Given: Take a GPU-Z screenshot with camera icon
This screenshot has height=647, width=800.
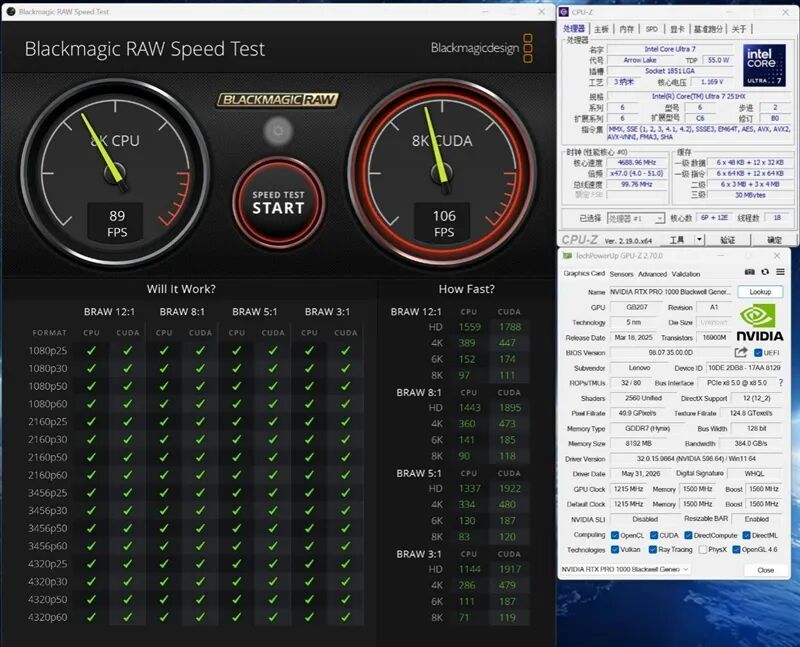Looking at the screenshot, I should point(749,272).
